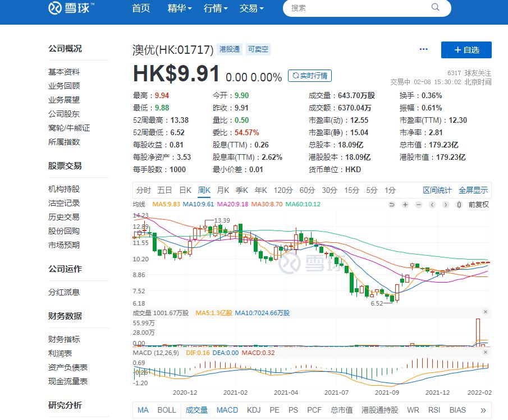508x420 pixels.
Task: Click the blue 自选 add-to-watchlist button
Action: coord(466,50)
